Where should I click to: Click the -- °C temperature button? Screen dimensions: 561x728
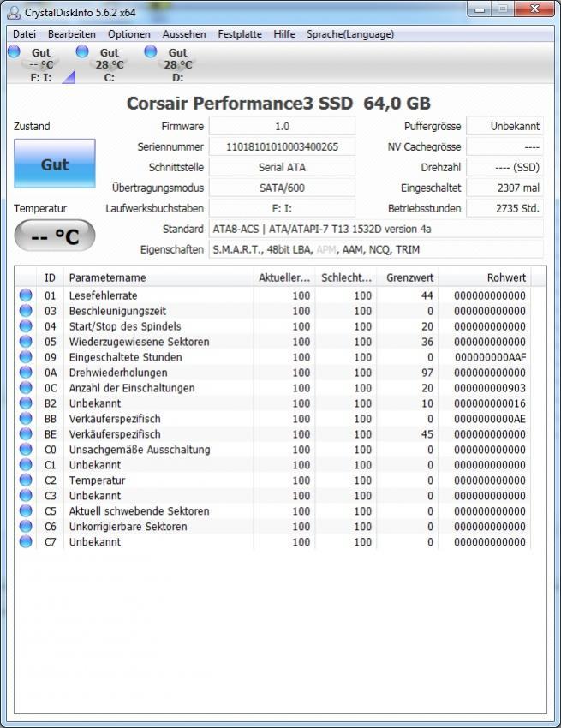coord(55,236)
